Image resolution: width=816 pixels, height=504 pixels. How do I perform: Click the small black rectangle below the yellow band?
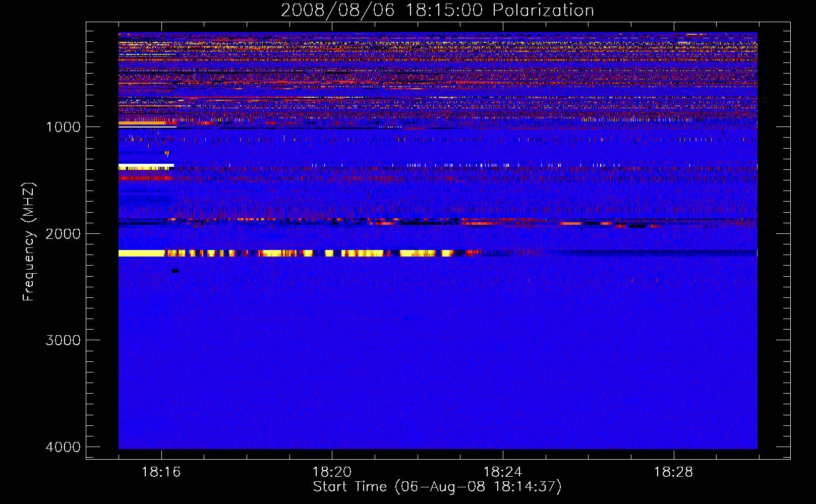(x=175, y=271)
